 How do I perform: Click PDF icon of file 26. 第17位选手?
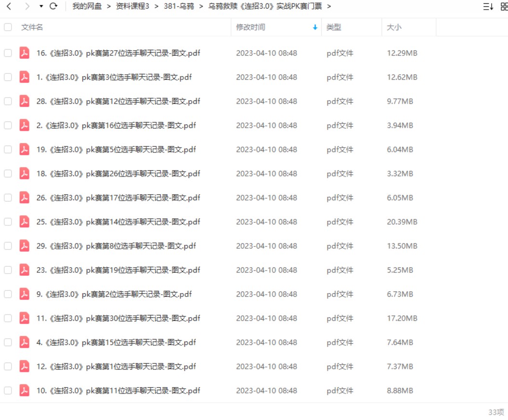click(24, 198)
